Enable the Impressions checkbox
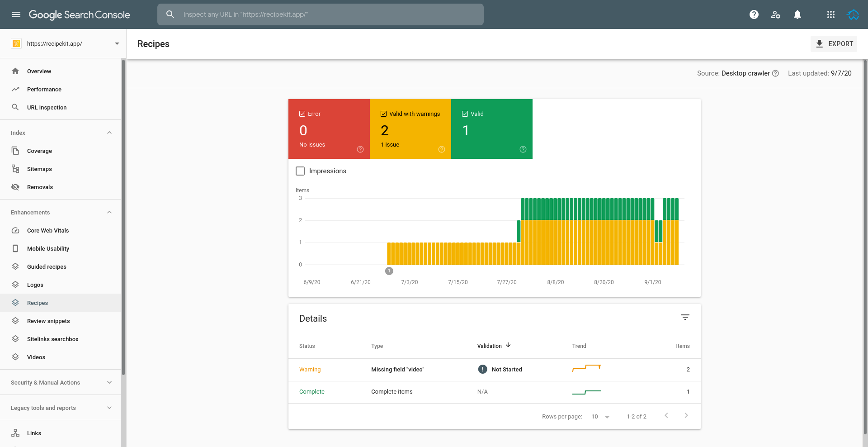 coord(300,171)
